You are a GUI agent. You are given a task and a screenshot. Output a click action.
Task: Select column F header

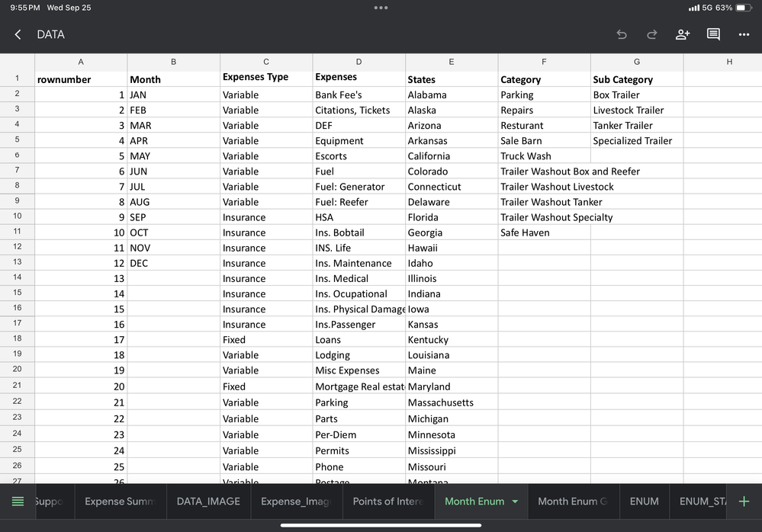click(x=544, y=62)
